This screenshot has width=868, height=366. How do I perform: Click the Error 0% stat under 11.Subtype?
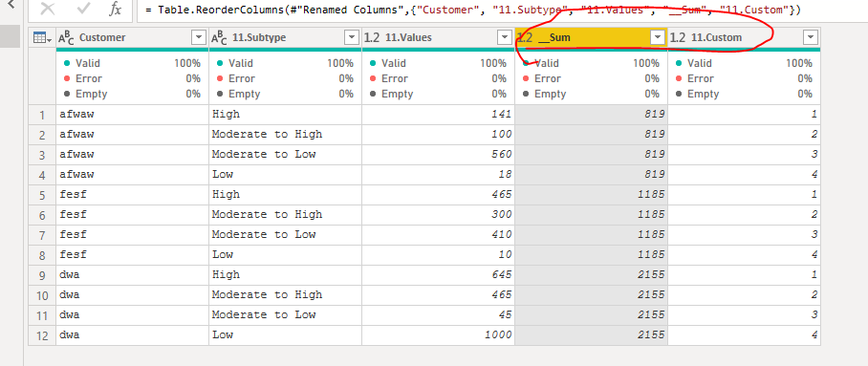[285, 78]
